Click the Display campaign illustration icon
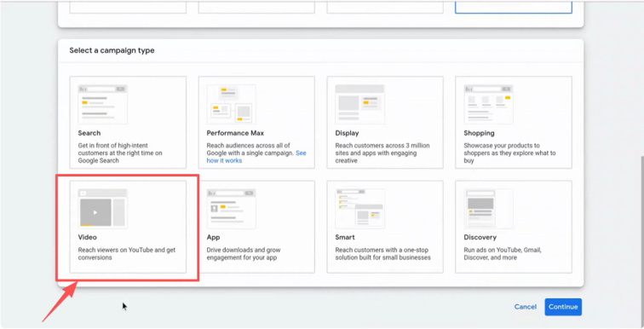This screenshot has height=329, width=644. pyautogui.click(x=359, y=104)
